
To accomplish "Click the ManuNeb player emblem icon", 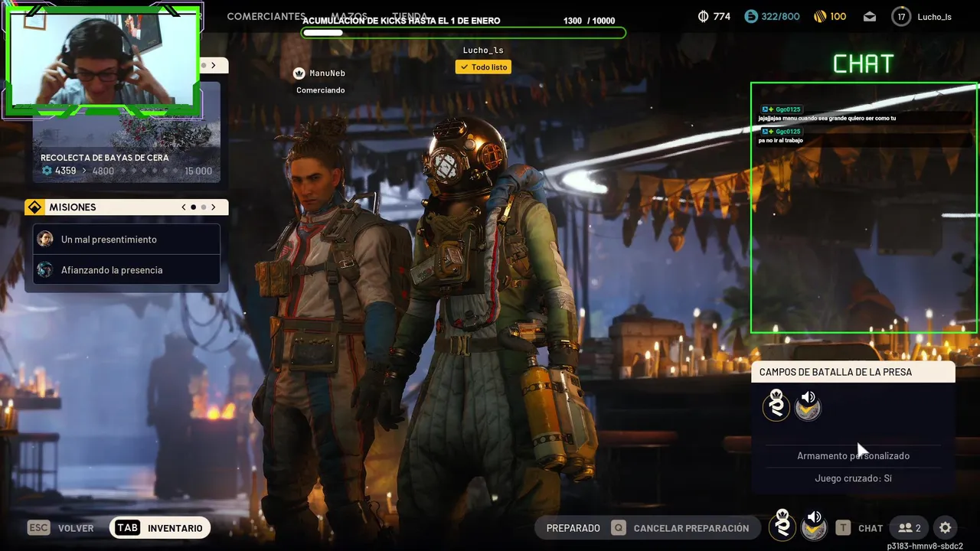I will tap(299, 73).
